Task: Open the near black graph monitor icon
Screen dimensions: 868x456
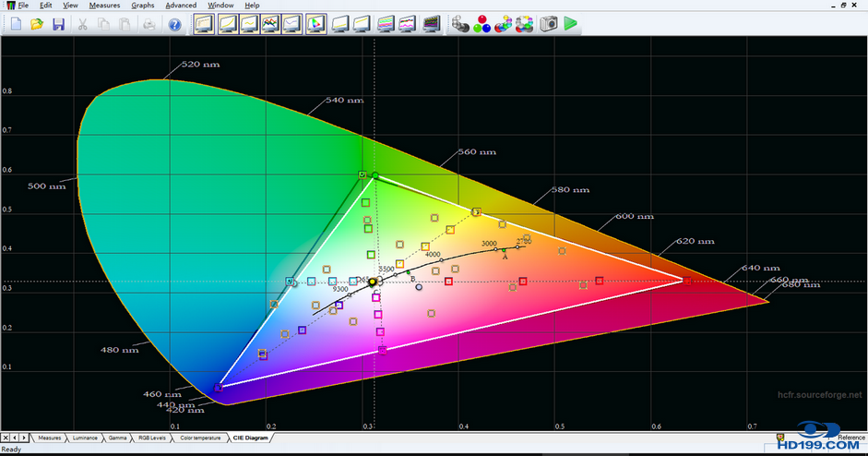Action: (x=339, y=24)
